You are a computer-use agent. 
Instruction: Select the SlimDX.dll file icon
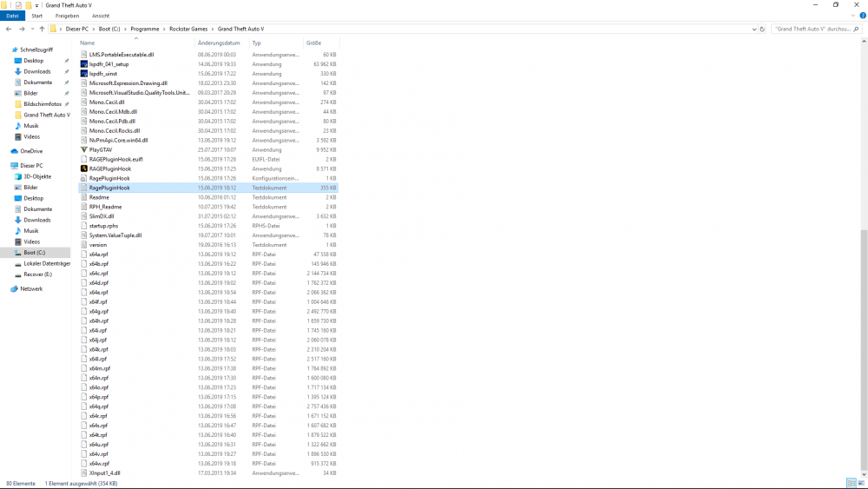tap(84, 216)
